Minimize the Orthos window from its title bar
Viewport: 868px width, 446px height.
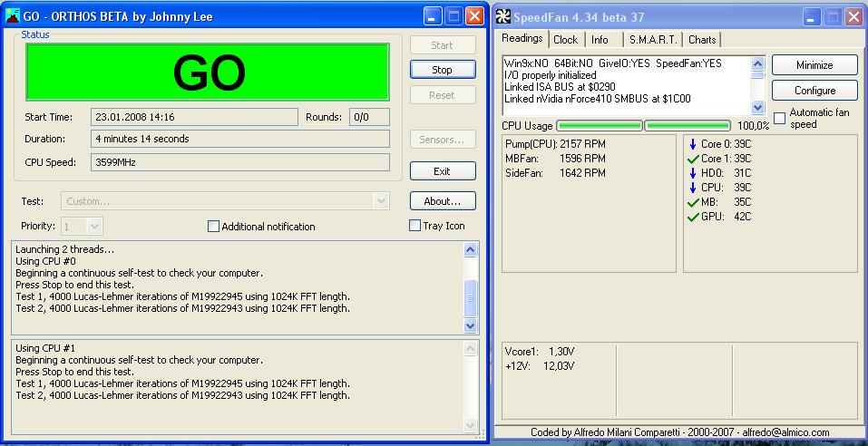pos(433,16)
